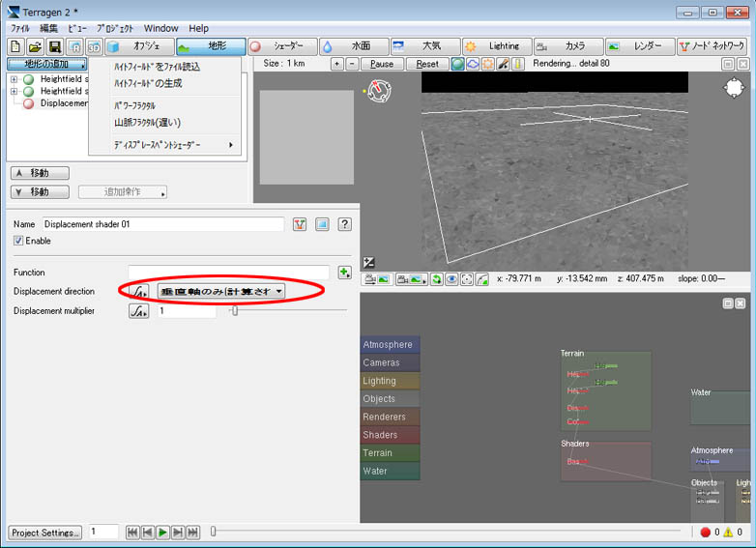Screen dimensions: 756x548
Task: Click the Reset button
Action: (x=427, y=64)
